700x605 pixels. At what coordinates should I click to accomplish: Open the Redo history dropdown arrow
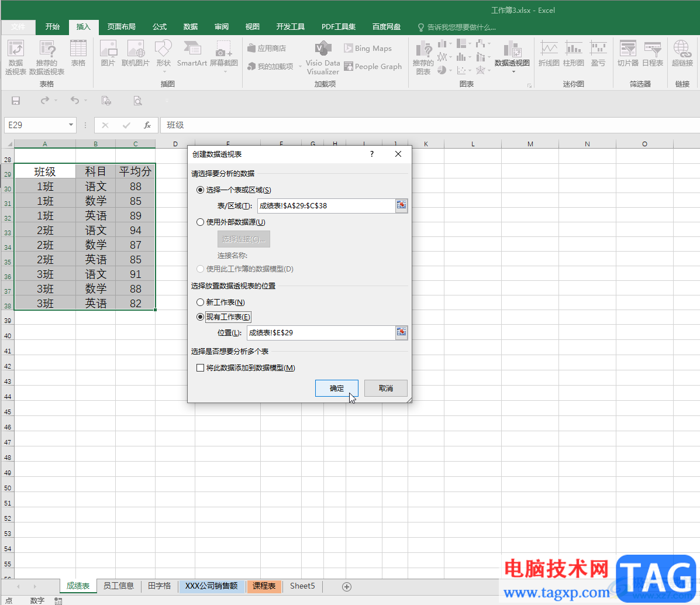[x=56, y=101]
